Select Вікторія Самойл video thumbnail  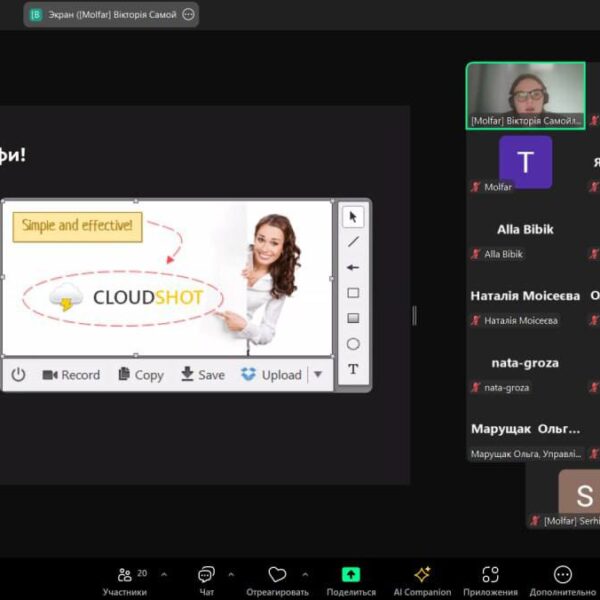(x=526, y=96)
